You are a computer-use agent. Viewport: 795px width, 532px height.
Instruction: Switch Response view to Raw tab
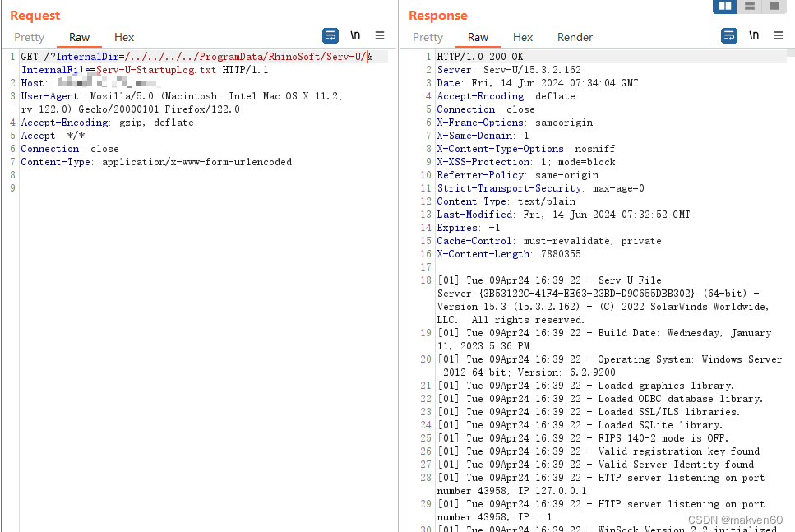pos(478,37)
